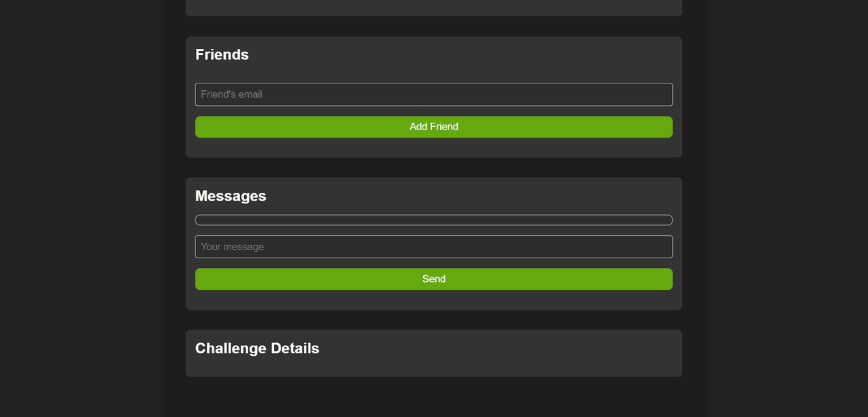Click blank area inside Challenge Details card
The width and height of the screenshot is (868, 417).
[x=434, y=367]
